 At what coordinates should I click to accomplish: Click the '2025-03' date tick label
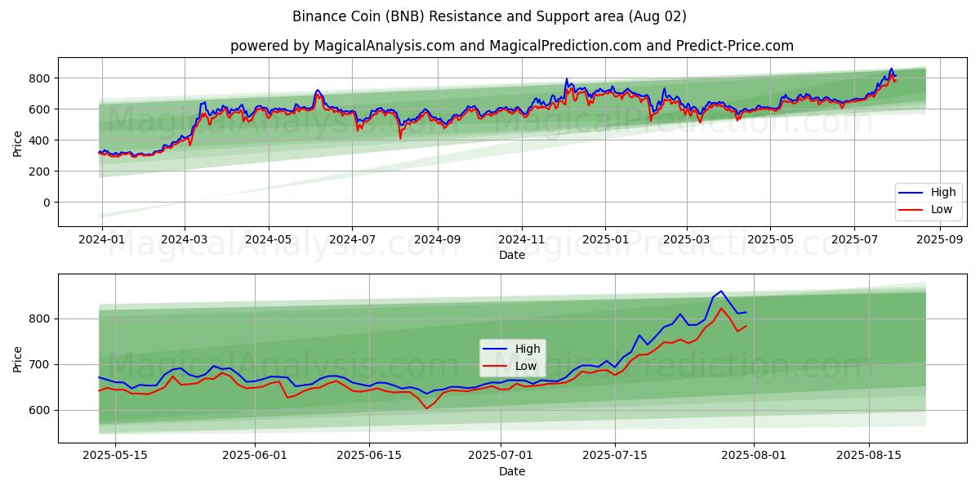tap(686, 241)
